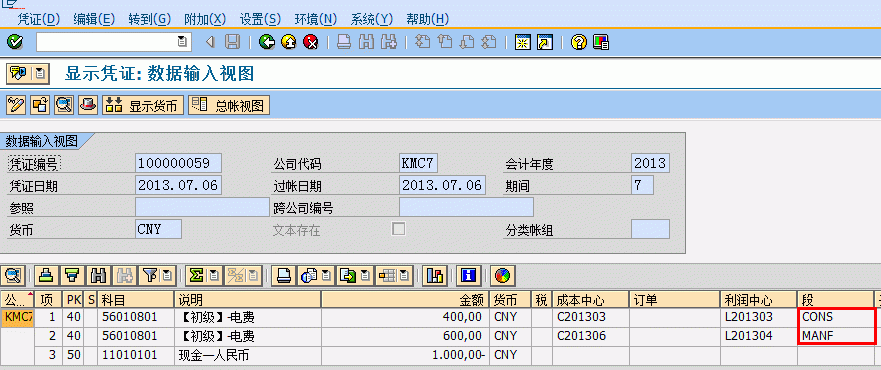Click the 公司代码 field showing KMC7
Image resolution: width=881 pixels, height=370 pixels.
tap(419, 163)
